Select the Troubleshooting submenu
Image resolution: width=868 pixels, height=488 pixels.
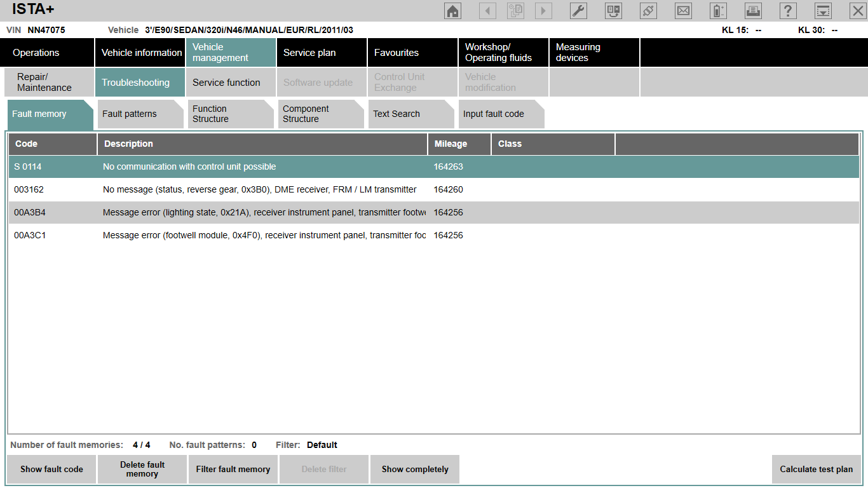click(140, 83)
